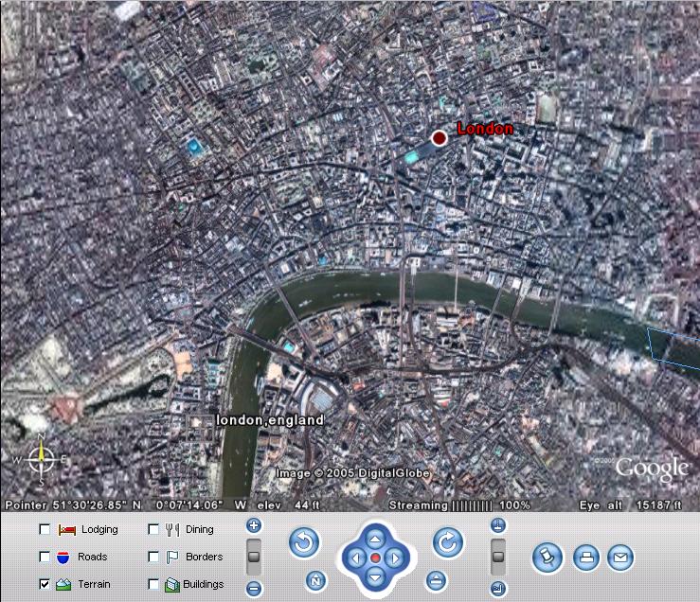Rotate the view counterclockwise
This screenshot has height=602, width=700.
click(304, 543)
